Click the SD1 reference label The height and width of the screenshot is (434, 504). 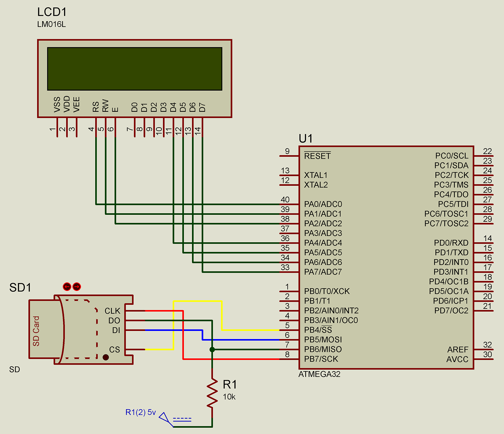20,287
